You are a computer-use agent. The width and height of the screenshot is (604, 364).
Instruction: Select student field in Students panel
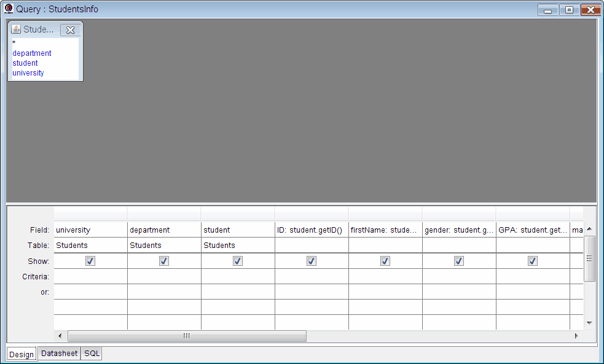point(25,63)
